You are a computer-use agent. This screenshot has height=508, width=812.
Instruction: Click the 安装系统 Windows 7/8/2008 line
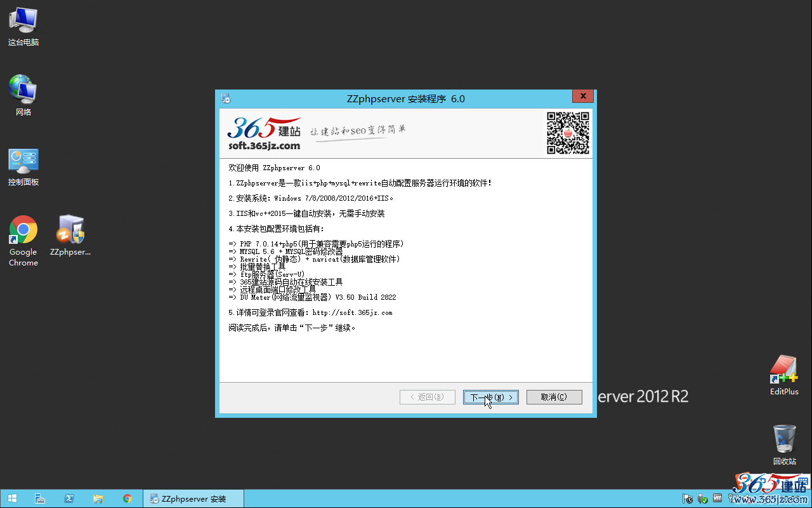[311, 199]
